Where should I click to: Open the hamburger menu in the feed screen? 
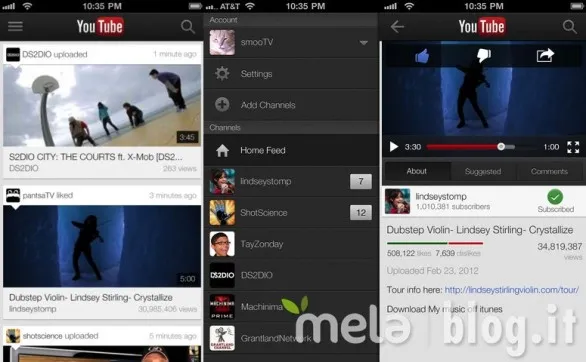[x=15, y=26]
